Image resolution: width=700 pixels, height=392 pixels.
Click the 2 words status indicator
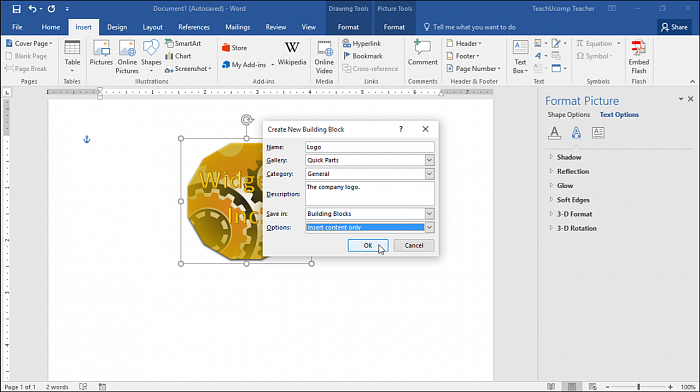tap(57, 387)
